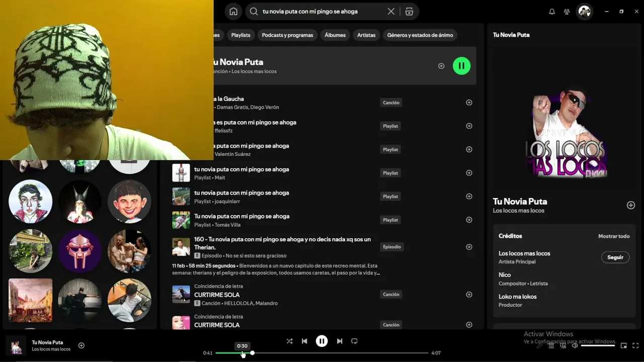Follow the artist with Seguir button

pos(615,257)
